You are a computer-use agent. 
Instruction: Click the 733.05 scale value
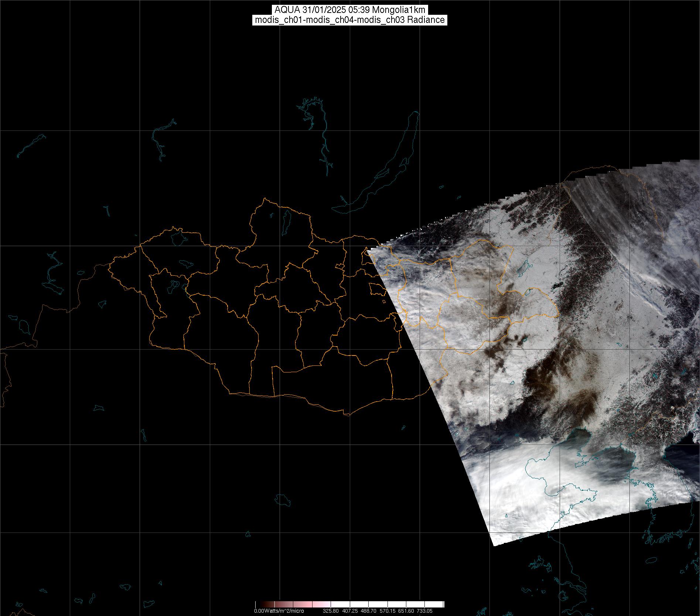tap(424, 611)
